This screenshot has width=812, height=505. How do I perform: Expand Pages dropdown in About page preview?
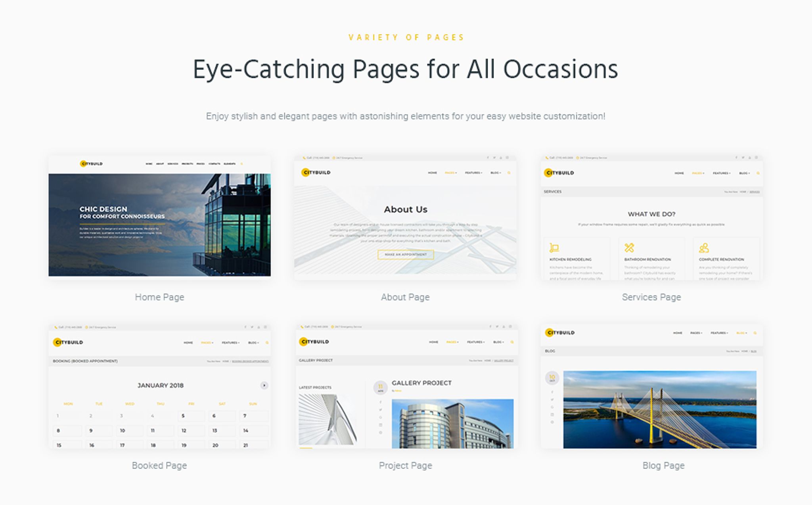tap(451, 173)
